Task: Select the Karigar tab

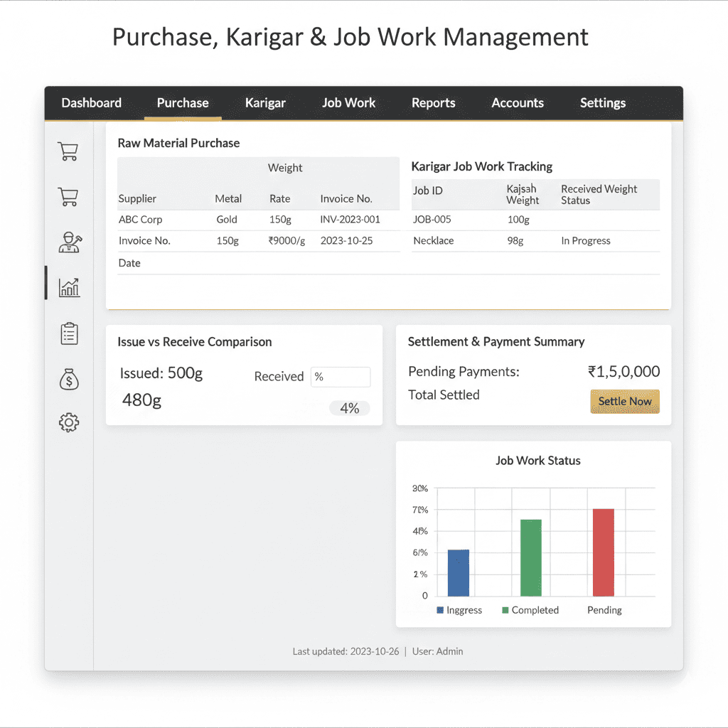Action: pos(264,103)
